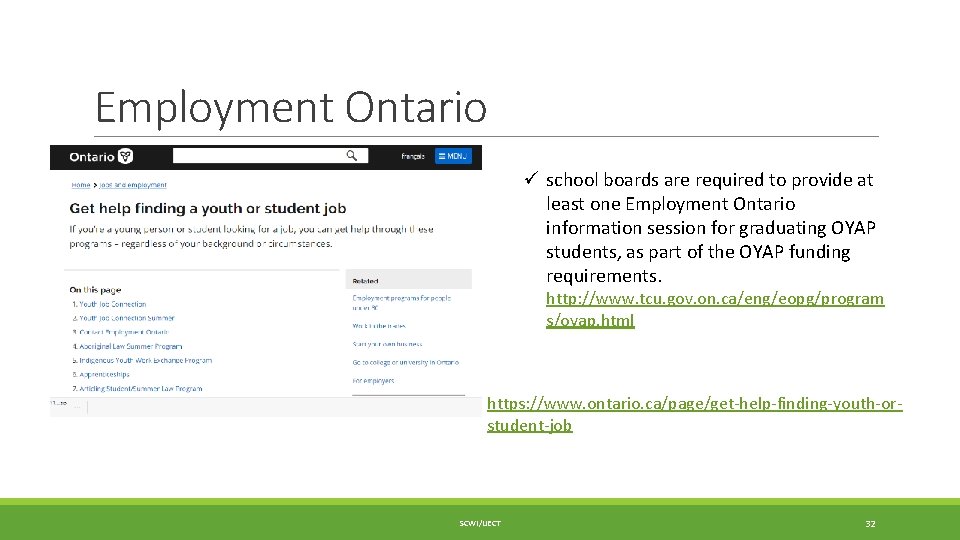
Task: Open the For employers related link
Action: (373, 381)
